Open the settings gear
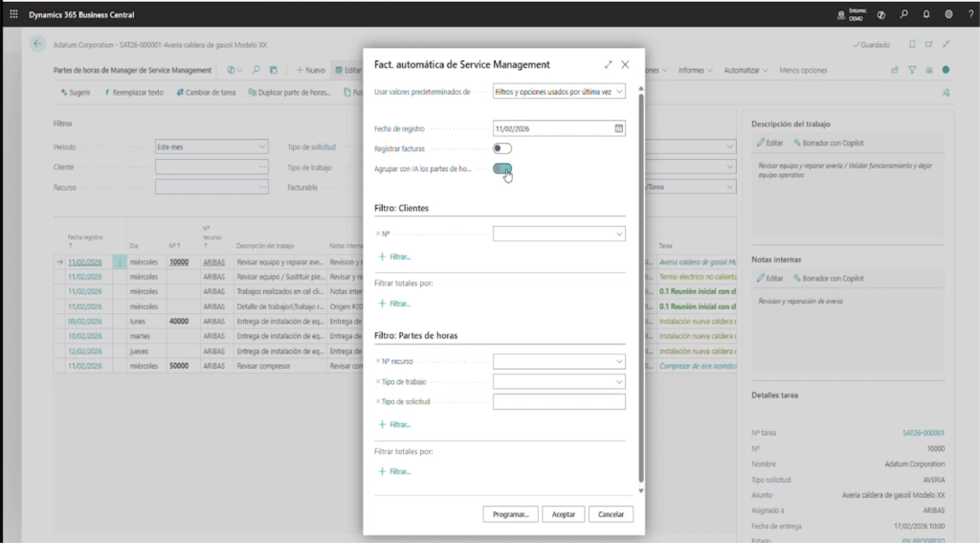Image resolution: width=980 pixels, height=543 pixels. (948, 15)
